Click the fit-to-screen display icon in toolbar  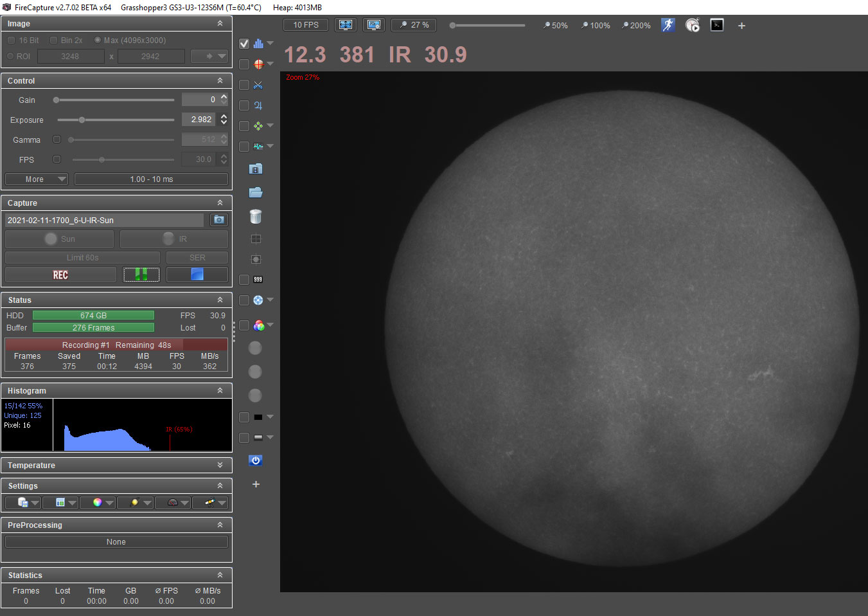click(346, 25)
